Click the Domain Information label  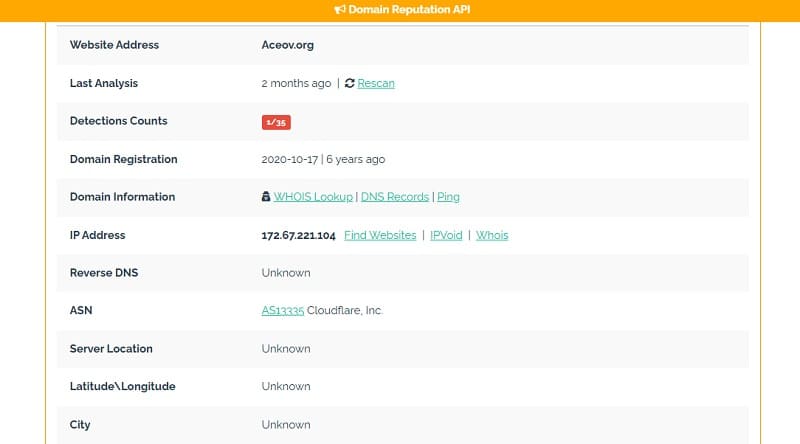coord(122,197)
